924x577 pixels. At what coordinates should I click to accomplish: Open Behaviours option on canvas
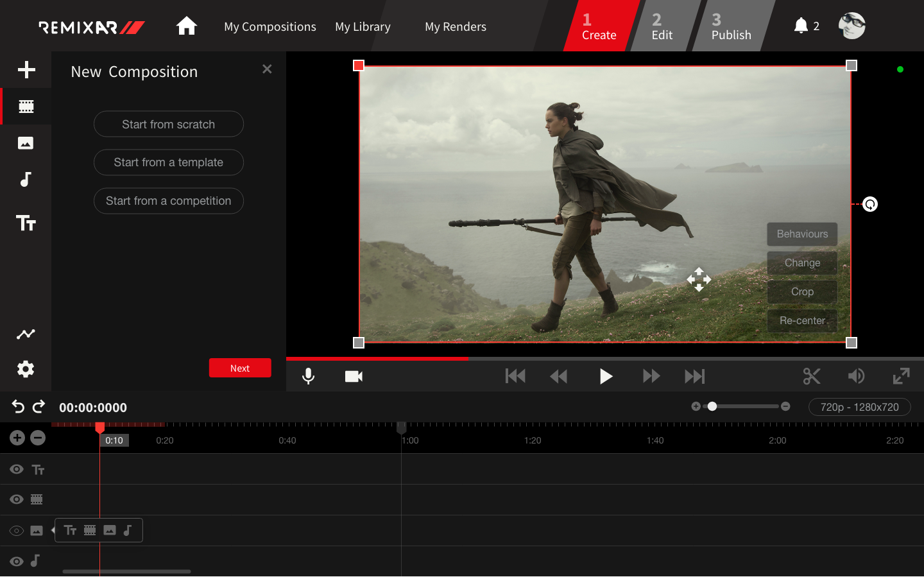(x=802, y=234)
